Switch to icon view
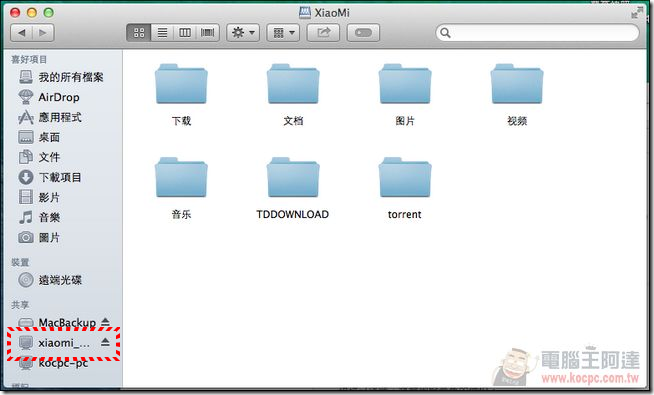Screen dimensions: 654x395 pos(139,33)
